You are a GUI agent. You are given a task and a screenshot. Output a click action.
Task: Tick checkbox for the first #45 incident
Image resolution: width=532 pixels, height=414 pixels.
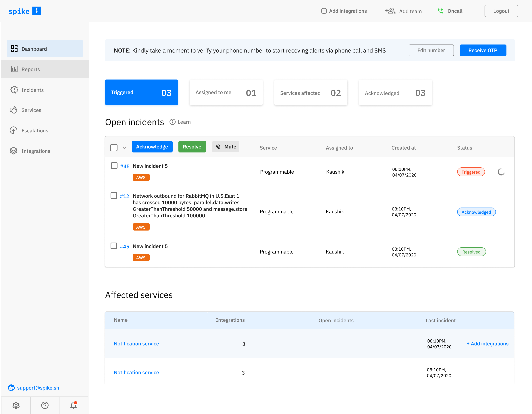[114, 166]
